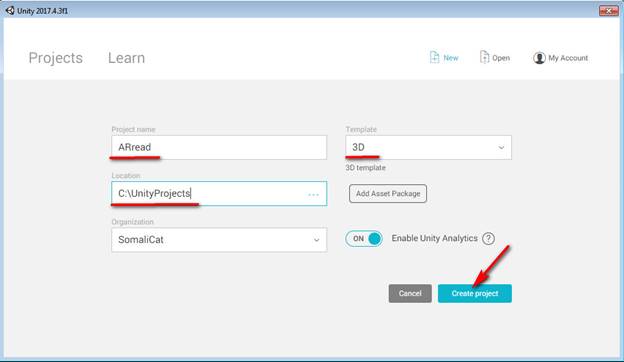Click the Unity 2017.4.3f1 title text
Viewport: 624px width, 362px height.
tap(43, 11)
